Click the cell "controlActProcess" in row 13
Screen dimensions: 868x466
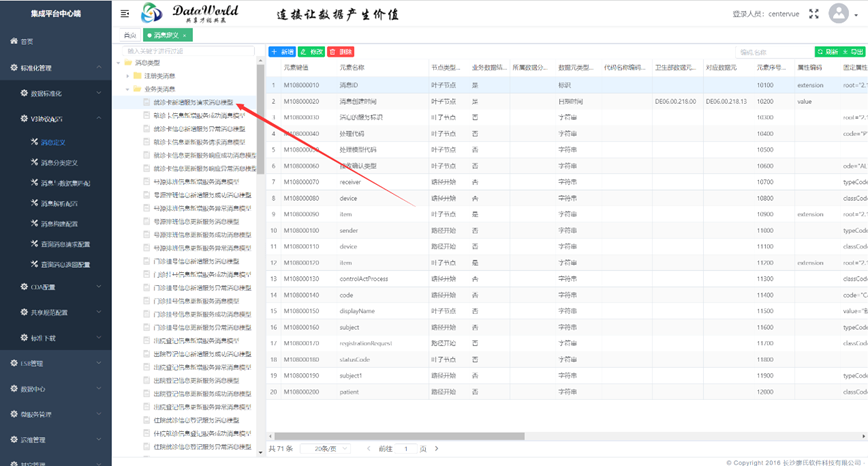[364, 279]
